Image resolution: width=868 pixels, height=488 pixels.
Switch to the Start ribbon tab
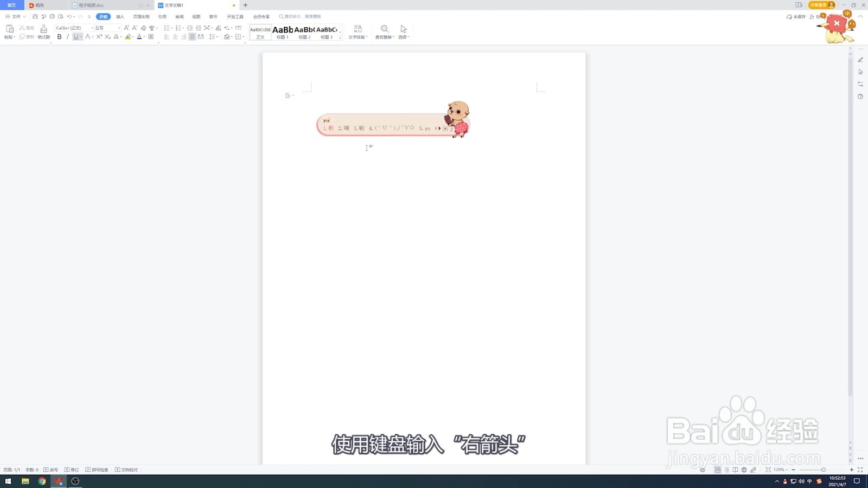tap(103, 17)
